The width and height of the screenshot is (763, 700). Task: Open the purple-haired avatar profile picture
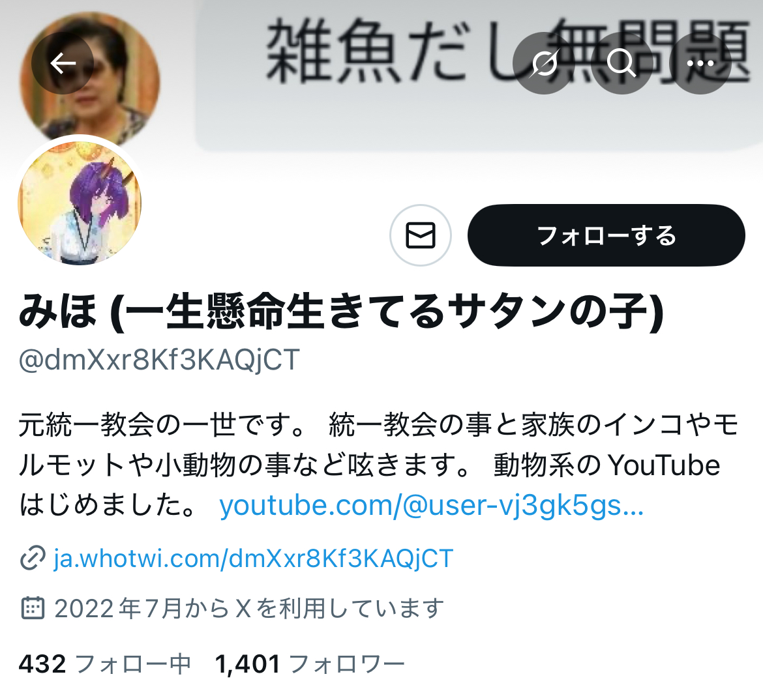[80, 203]
